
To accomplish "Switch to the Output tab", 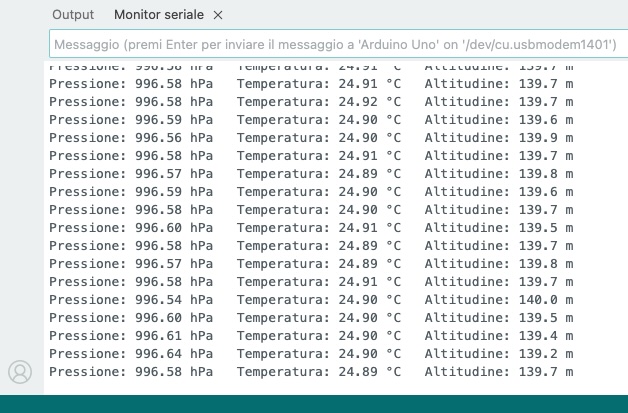I will click(72, 15).
